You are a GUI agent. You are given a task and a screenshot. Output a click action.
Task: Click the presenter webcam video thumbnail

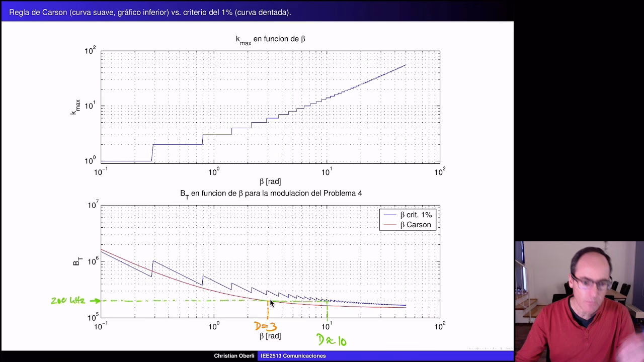point(579,301)
